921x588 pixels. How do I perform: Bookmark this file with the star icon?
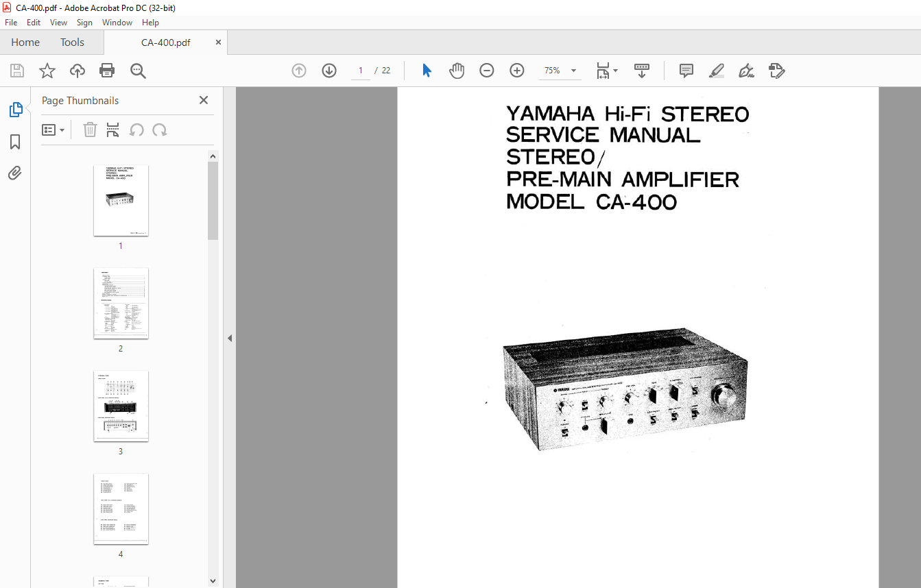point(47,71)
